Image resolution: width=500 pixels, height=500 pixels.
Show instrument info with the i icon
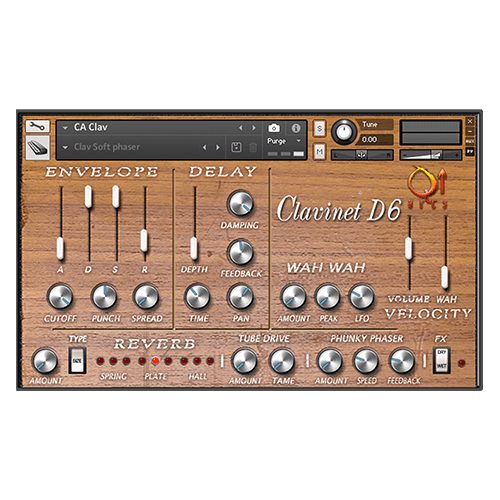(296, 128)
